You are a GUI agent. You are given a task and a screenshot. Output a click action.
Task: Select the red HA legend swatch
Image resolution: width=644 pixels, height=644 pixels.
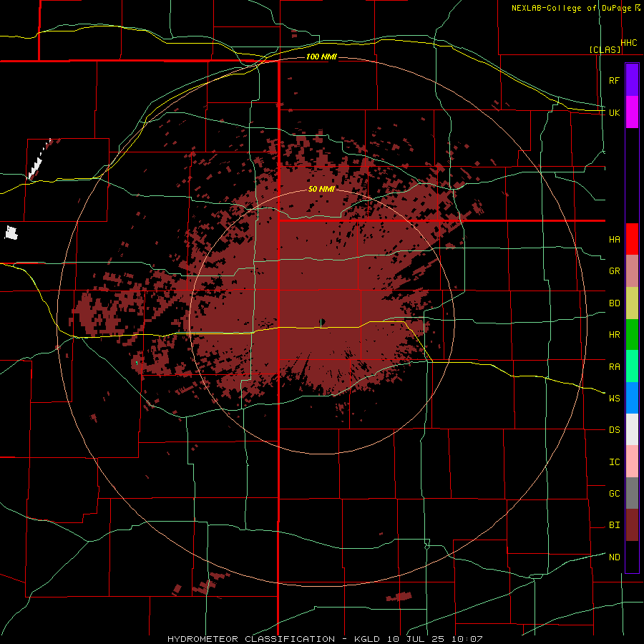[632, 239]
